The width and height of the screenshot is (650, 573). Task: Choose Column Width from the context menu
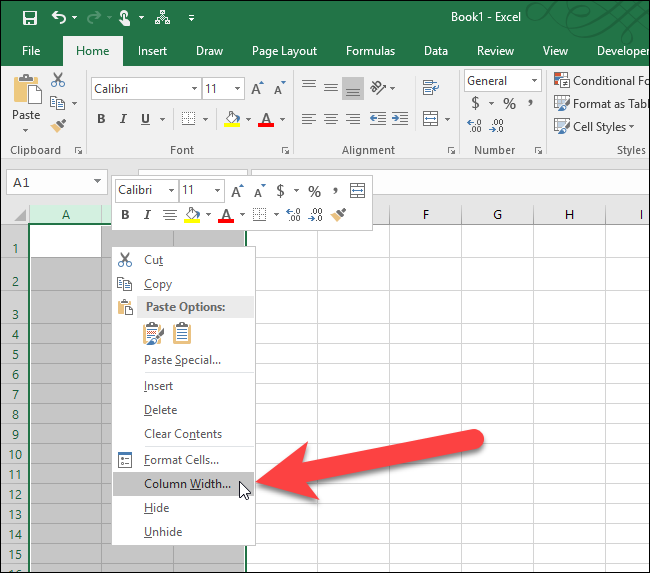[x=187, y=485]
